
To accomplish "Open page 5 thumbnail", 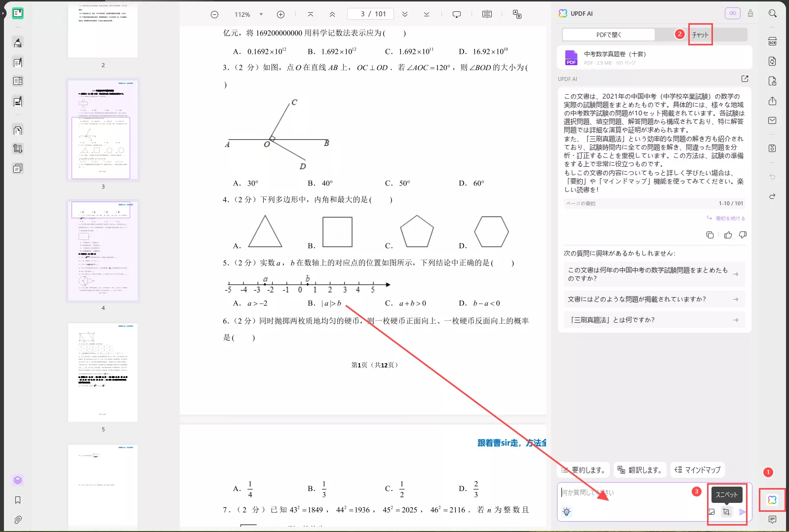I will 103,373.
